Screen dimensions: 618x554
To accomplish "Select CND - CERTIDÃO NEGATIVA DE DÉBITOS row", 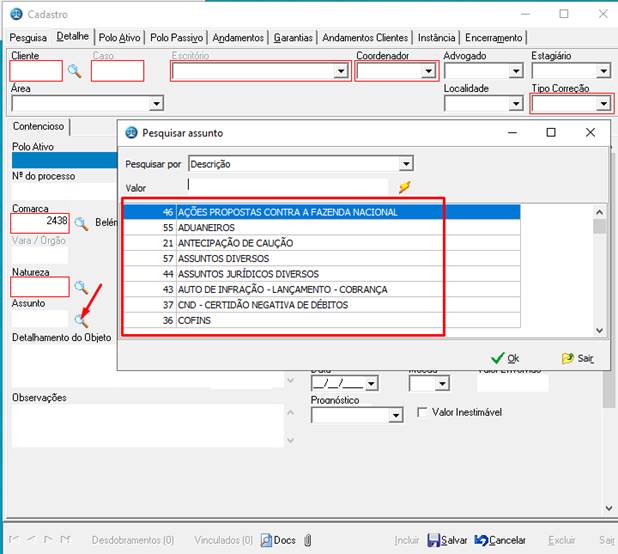I will click(322, 305).
